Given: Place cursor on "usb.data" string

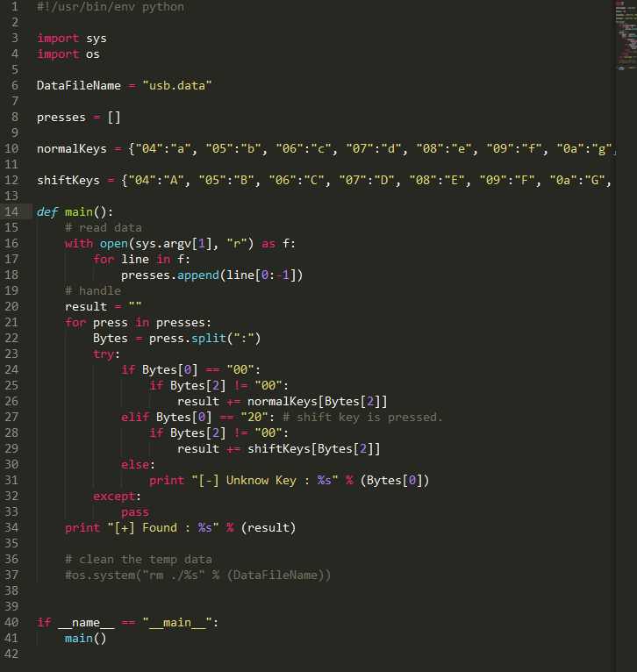Looking at the screenshot, I should point(177,86).
